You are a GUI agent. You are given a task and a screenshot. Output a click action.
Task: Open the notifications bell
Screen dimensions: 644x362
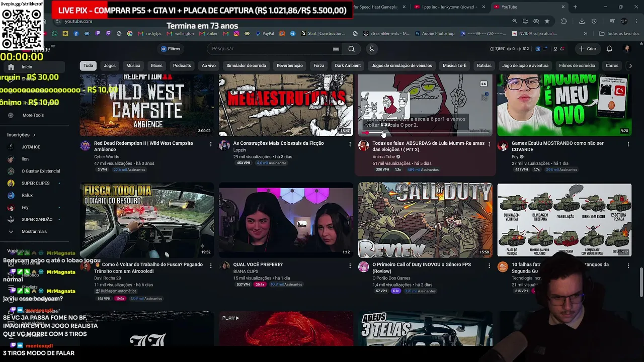click(x=609, y=49)
